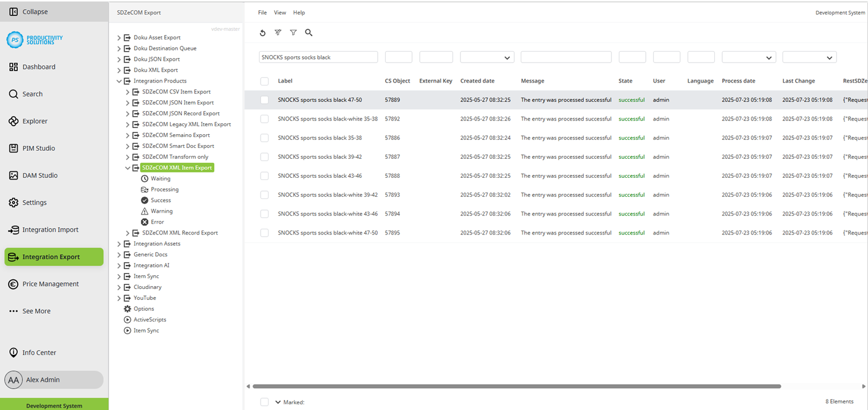Expand the SDZeCOM XML Record Export node

[127, 233]
